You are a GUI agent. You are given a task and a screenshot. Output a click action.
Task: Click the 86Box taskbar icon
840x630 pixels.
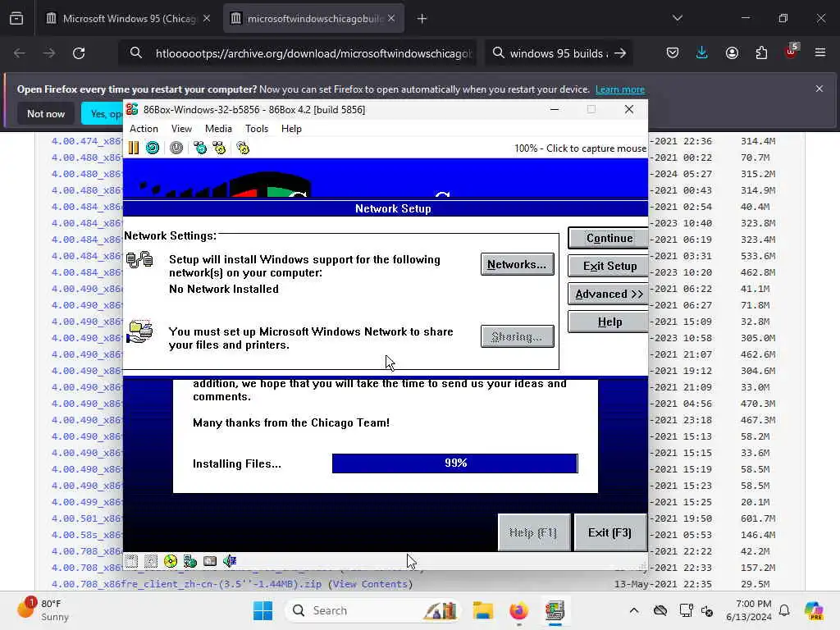click(x=555, y=610)
